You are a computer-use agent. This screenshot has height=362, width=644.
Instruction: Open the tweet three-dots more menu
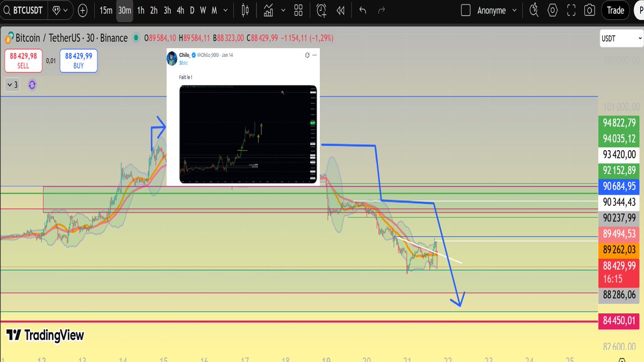pos(315,55)
